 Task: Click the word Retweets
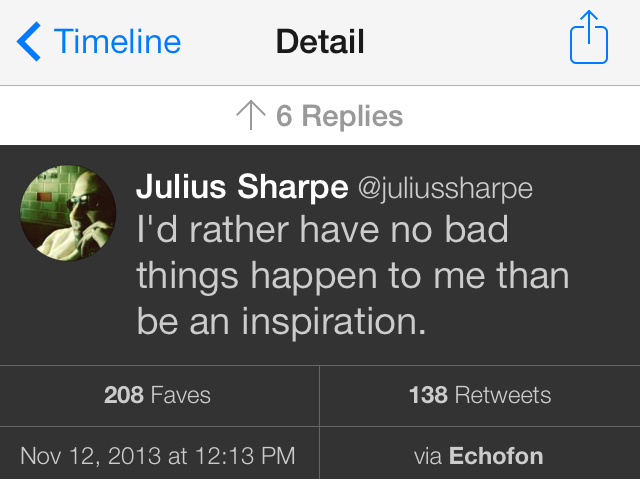(x=503, y=395)
